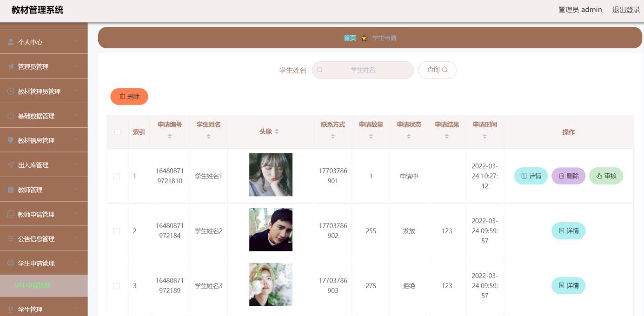
Task: Open avatar thumbnail of 学生姓名1
Action: [x=271, y=175]
